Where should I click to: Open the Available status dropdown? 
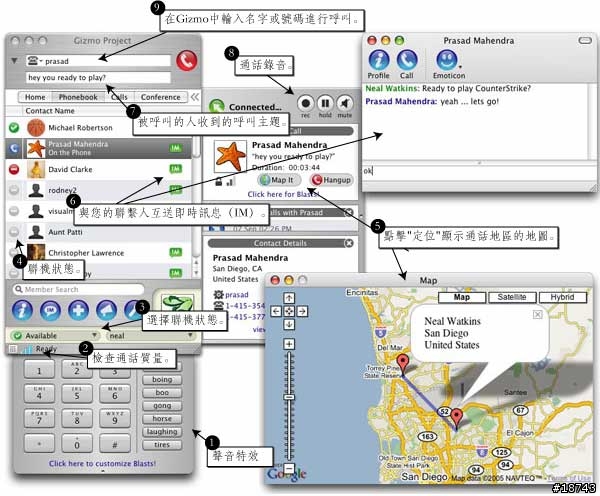(x=55, y=336)
